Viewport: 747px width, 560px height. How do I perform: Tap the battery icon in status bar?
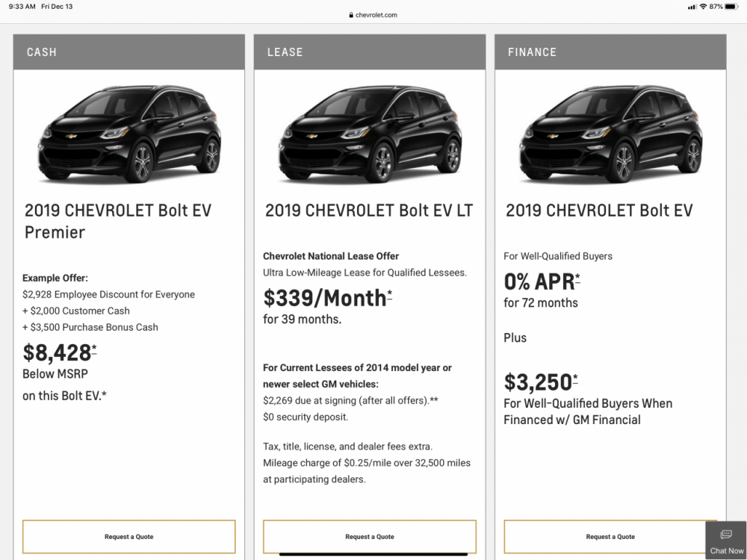(731, 7)
